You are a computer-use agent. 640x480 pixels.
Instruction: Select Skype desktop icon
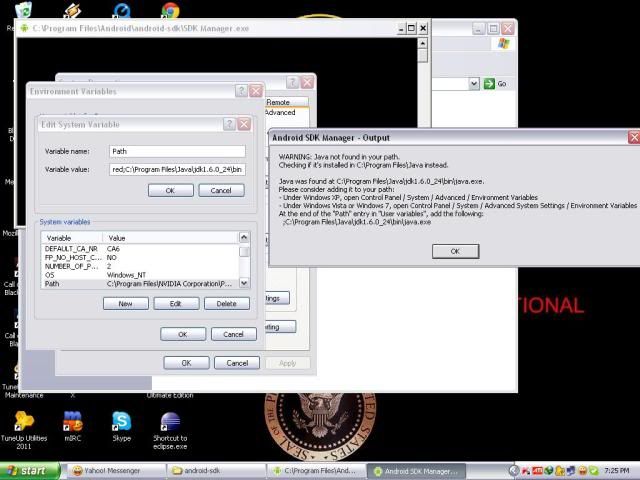pos(122,426)
